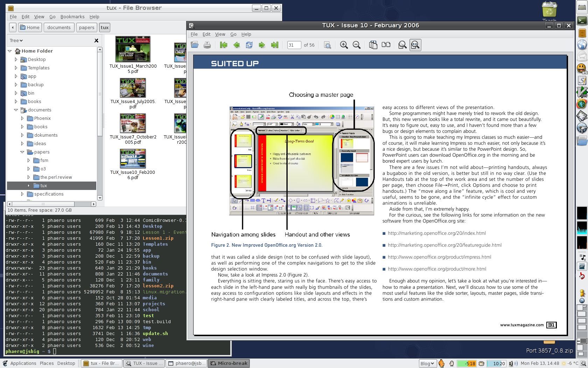Image resolution: width=588 pixels, height=368 pixels.
Task: Open the mail envelope launcher in side panel
Action: pos(582,56)
